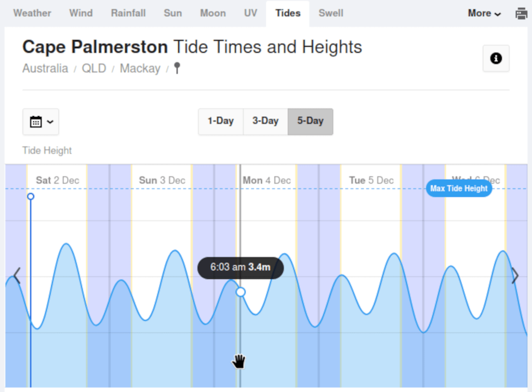Advance chart with right arrow
The height and width of the screenshot is (392, 532).
(515, 276)
